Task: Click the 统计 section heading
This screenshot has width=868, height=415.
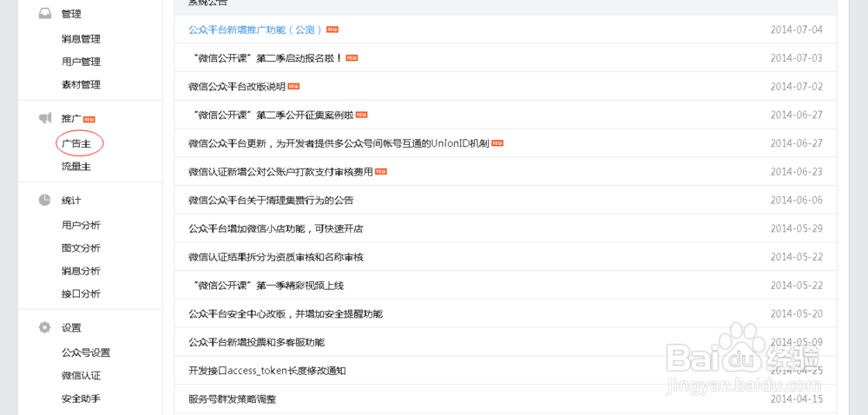Action: click(x=71, y=201)
